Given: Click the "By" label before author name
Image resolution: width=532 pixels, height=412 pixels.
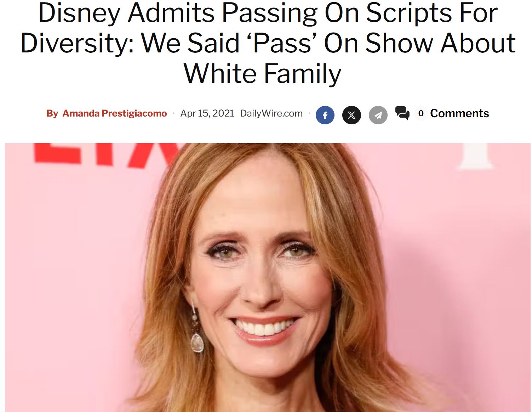Looking at the screenshot, I should [52, 113].
